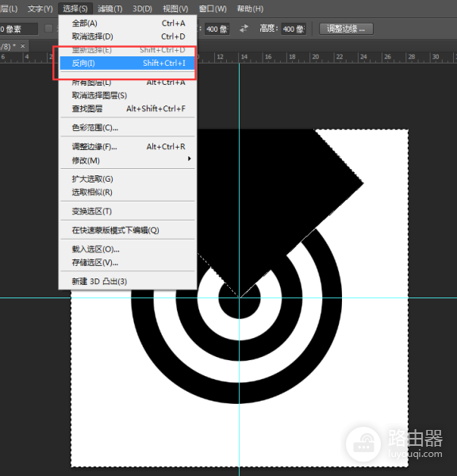Image resolution: width=457 pixels, height=476 pixels.
Task: Close the 选择(S) menu in menu bar
Action: point(75,9)
